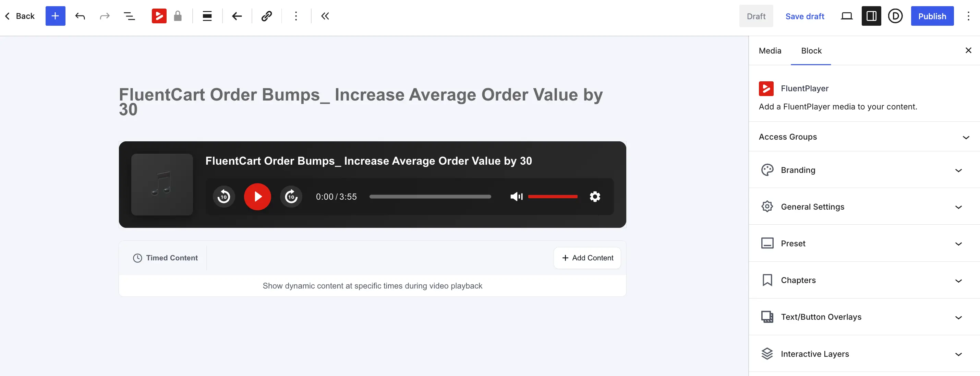Image resolution: width=980 pixels, height=376 pixels.
Task: Click the General Settings gear icon
Action: (x=767, y=206)
